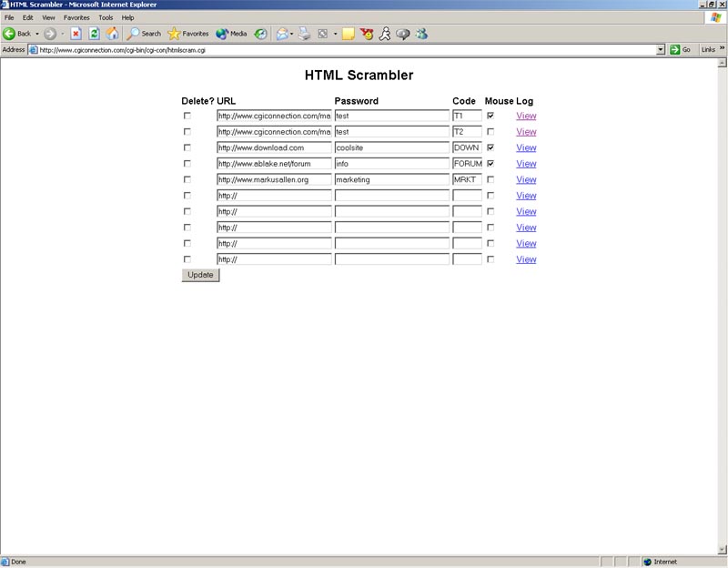728x568 pixels.
Task: Click scrollbar down arrow
Action: [722, 550]
